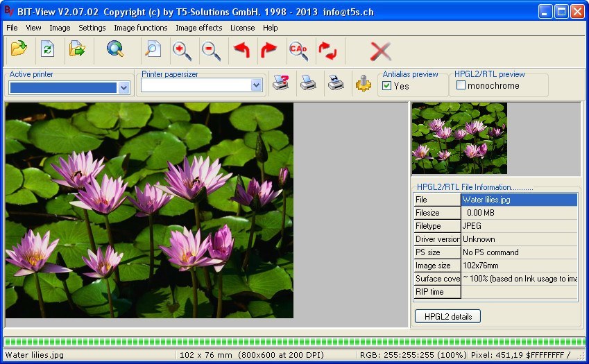
Task: Click the plain printer icon
Action: pyautogui.click(x=308, y=83)
